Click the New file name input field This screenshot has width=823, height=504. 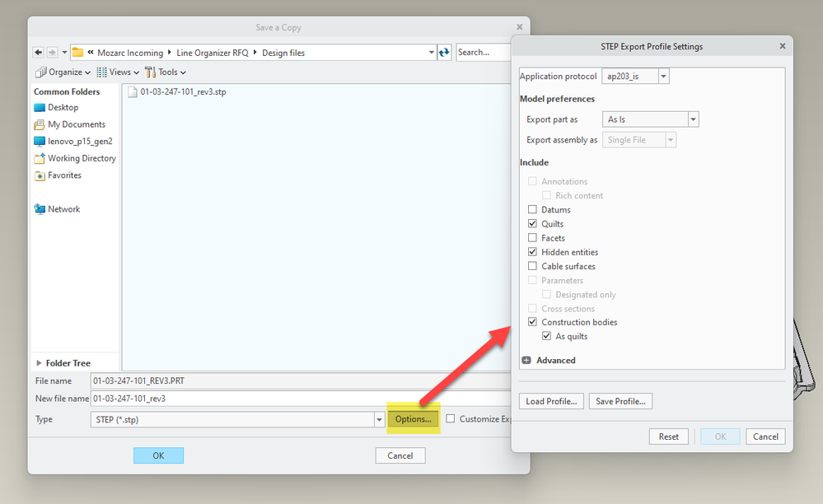coord(301,399)
